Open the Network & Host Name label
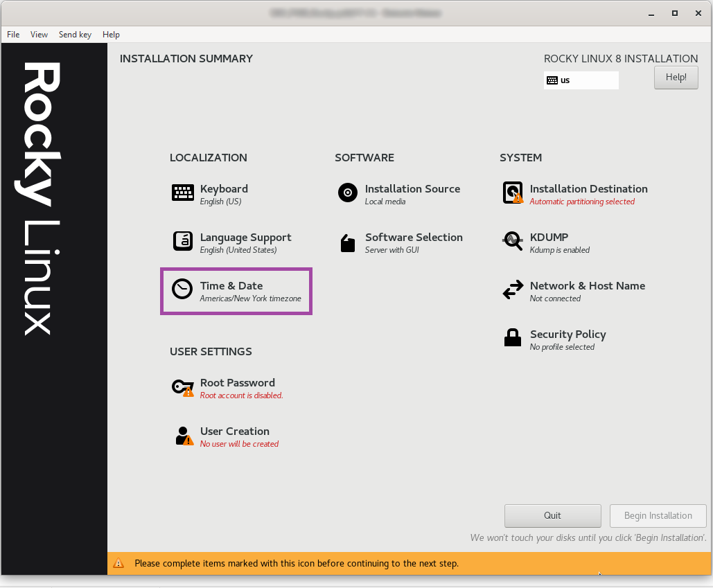The height and width of the screenshot is (588, 713). pos(588,286)
